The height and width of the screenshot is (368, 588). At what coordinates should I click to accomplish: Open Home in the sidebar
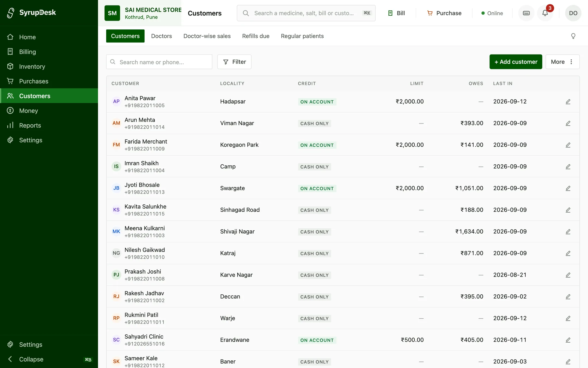tap(49, 37)
